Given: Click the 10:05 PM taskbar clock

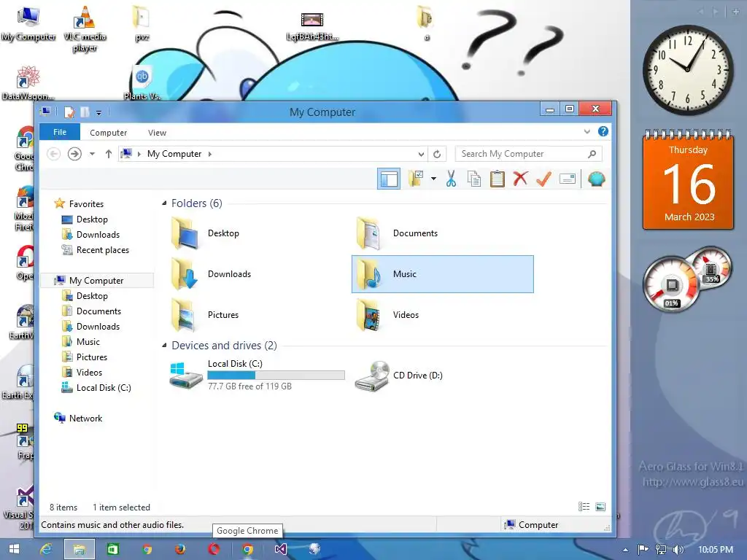Looking at the screenshot, I should click(x=716, y=550).
